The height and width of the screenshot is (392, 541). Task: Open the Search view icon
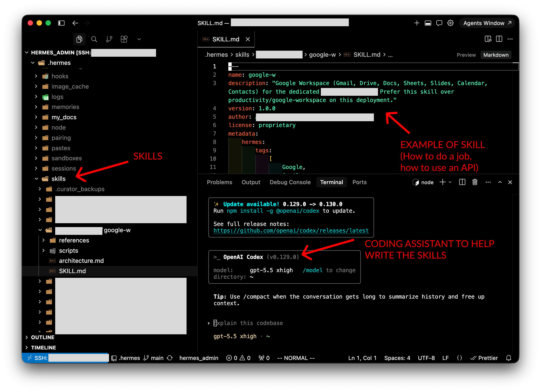[x=94, y=39]
